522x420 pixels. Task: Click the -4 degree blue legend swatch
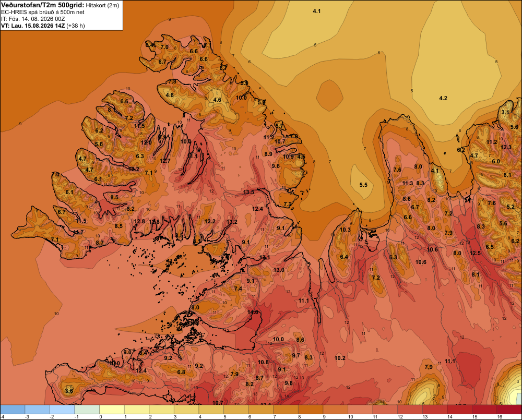point(13,410)
